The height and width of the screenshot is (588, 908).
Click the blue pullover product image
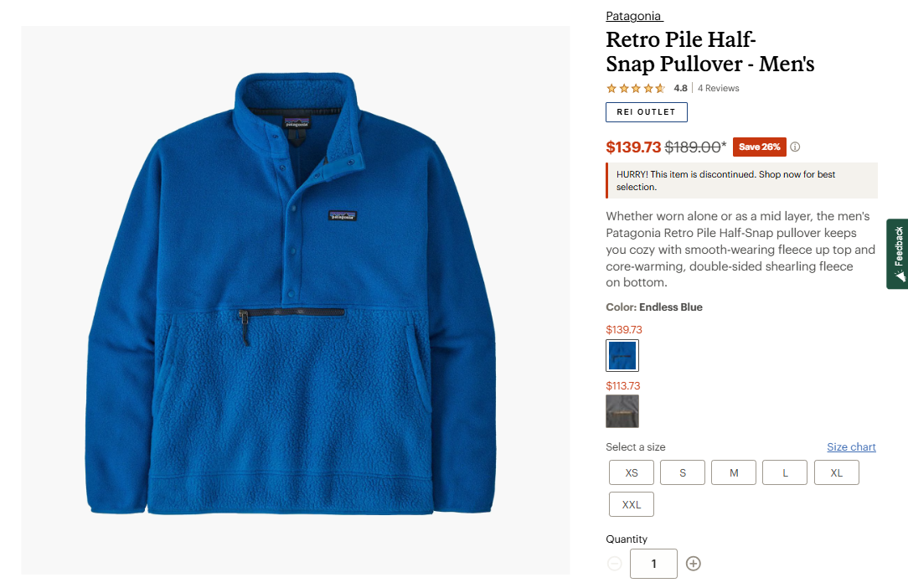click(x=296, y=300)
